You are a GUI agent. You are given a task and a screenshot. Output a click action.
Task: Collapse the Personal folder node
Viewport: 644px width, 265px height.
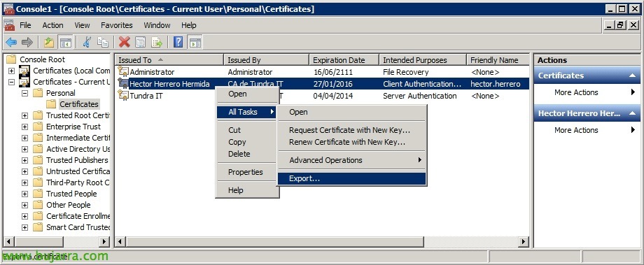coord(24,93)
